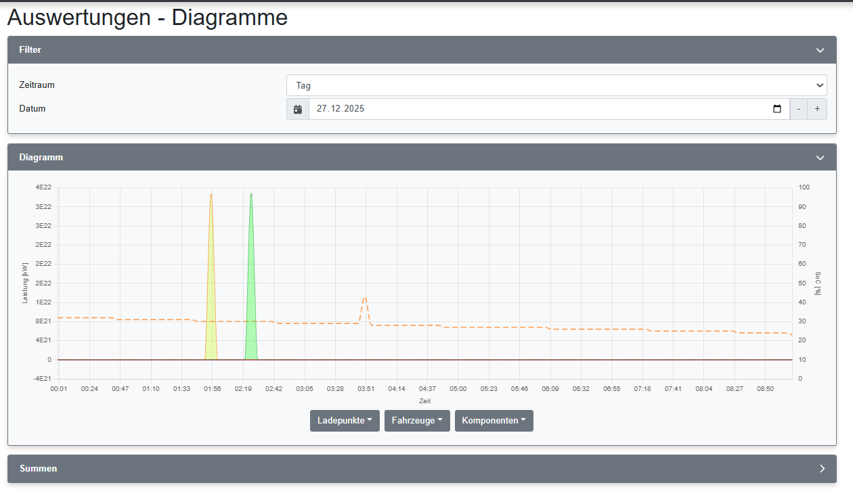Viewport: 853px width, 504px height.
Task: Collapse the Diagramm panel chevron
Action: coord(820,157)
